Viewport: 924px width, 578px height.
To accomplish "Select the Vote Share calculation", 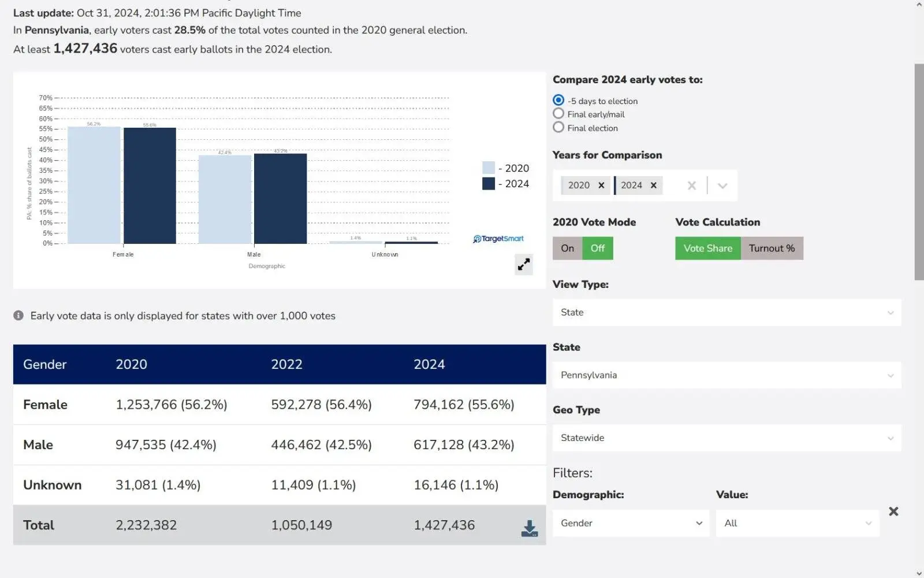I will (707, 249).
